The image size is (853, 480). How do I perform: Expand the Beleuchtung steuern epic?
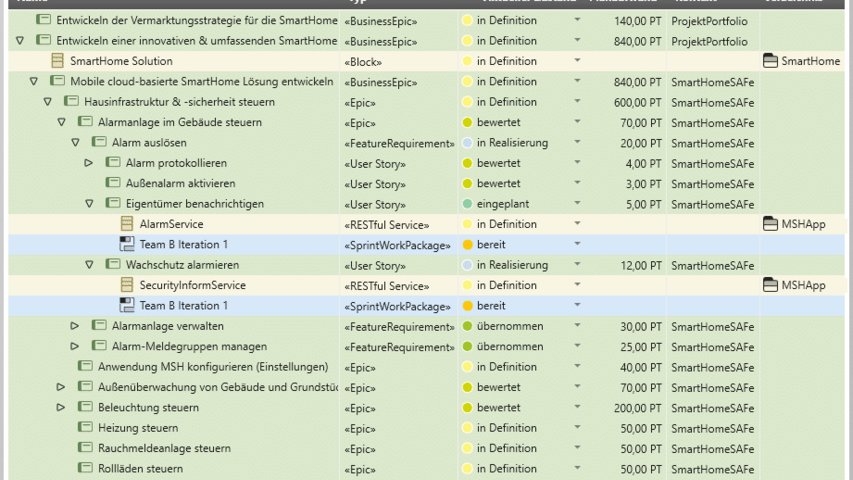pyautogui.click(x=61, y=408)
